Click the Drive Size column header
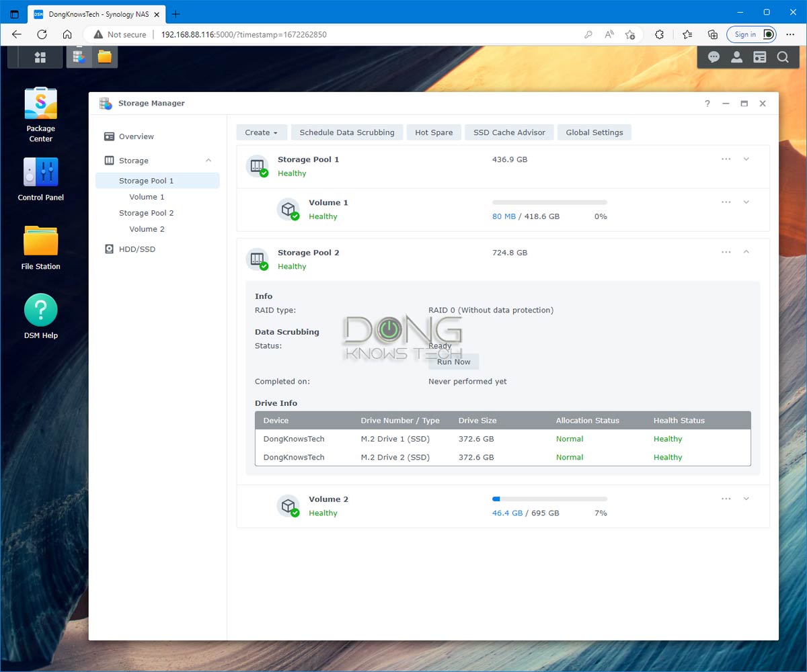The image size is (807, 672). coord(477,421)
